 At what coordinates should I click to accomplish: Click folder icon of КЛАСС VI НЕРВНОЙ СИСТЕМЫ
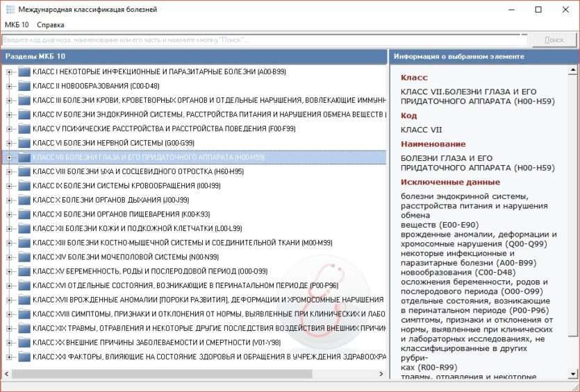24,144
